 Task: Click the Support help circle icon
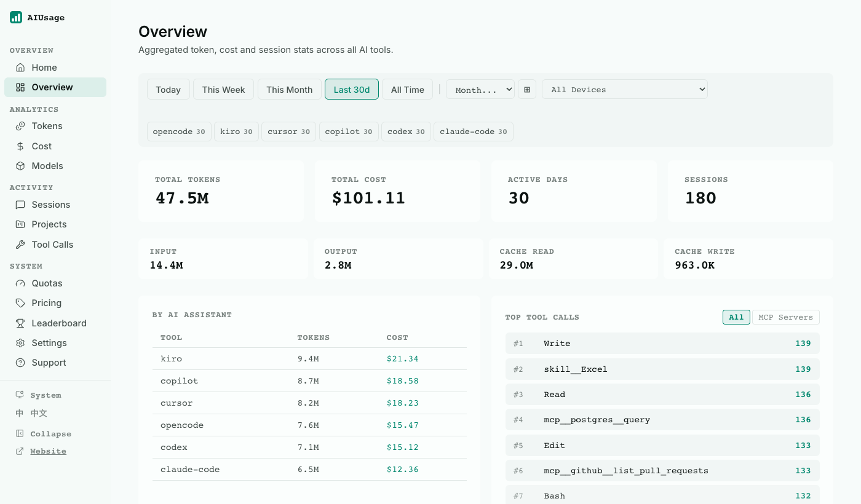click(20, 363)
